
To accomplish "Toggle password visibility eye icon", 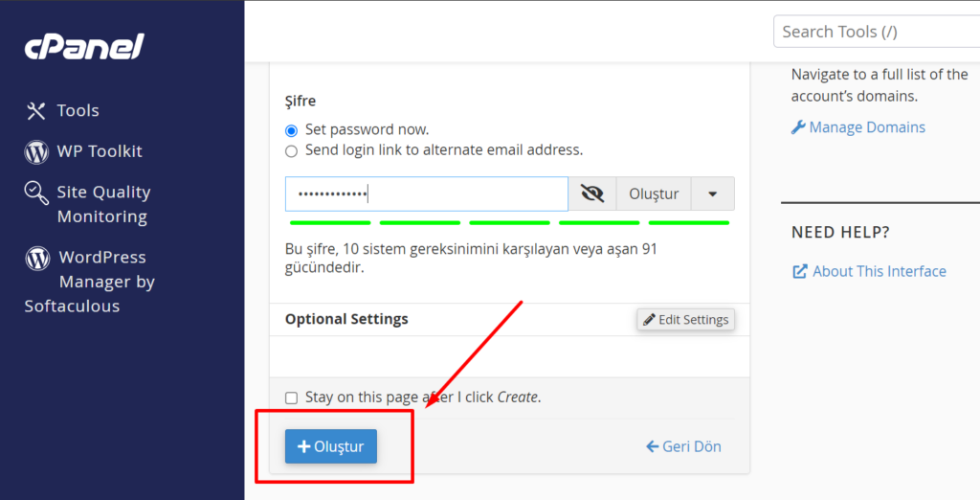I will tap(591, 194).
